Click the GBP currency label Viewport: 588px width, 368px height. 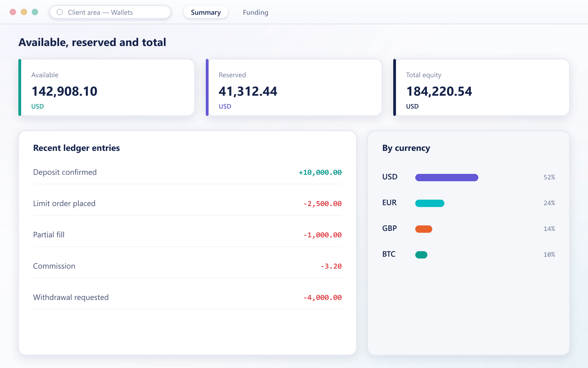tap(389, 228)
